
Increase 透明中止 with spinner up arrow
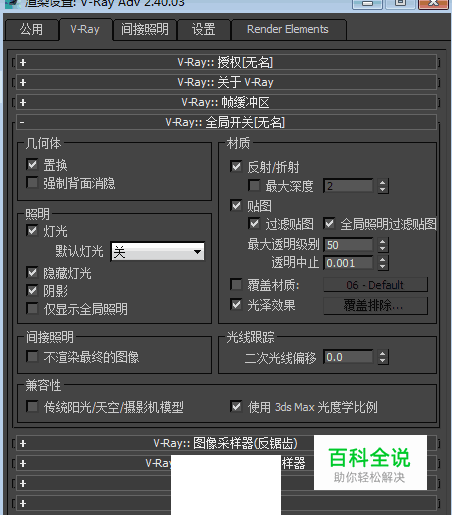coord(383,259)
